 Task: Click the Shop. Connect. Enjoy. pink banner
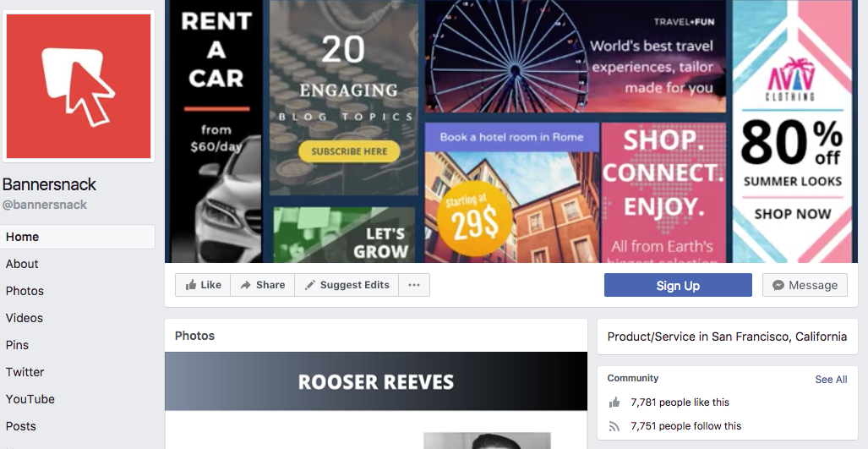pyautogui.click(x=663, y=193)
